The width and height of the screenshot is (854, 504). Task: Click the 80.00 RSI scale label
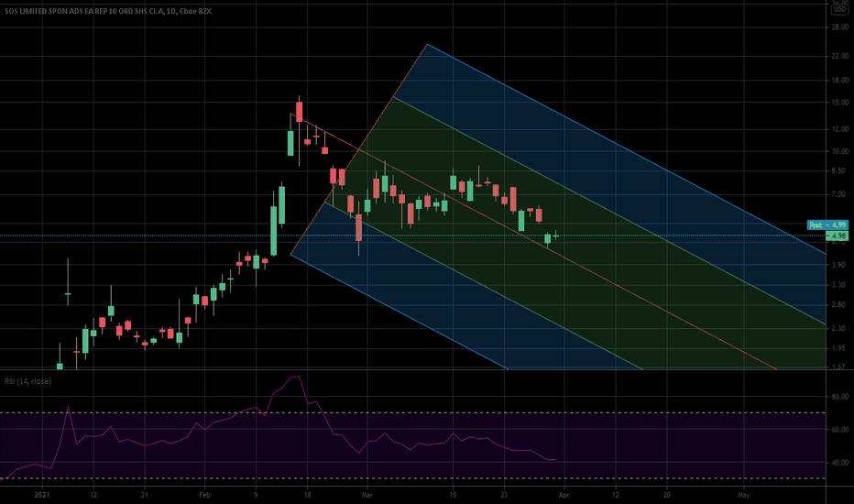(840, 397)
